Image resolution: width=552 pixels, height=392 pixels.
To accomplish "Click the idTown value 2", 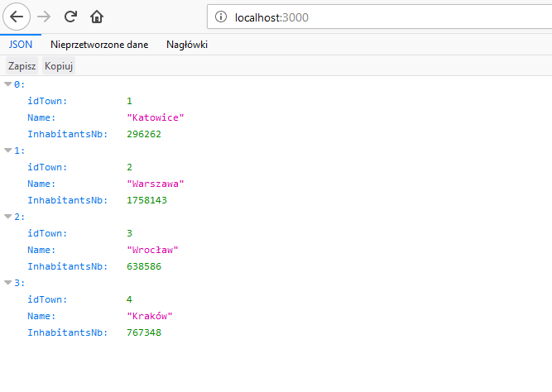I will coord(130,167).
